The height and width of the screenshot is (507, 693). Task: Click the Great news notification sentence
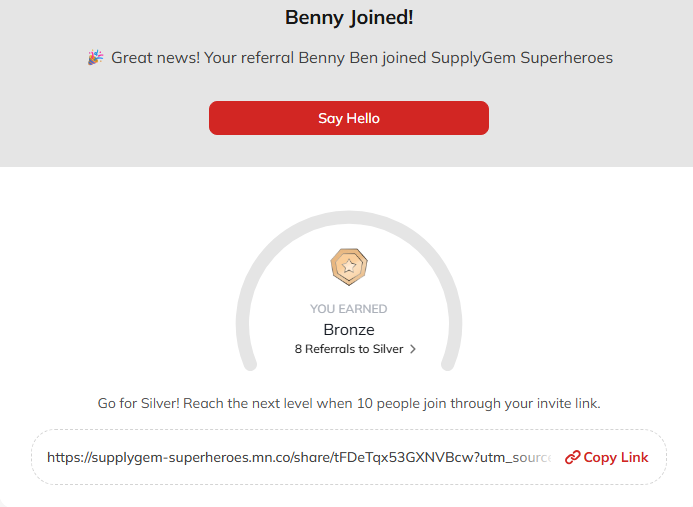(x=362, y=58)
